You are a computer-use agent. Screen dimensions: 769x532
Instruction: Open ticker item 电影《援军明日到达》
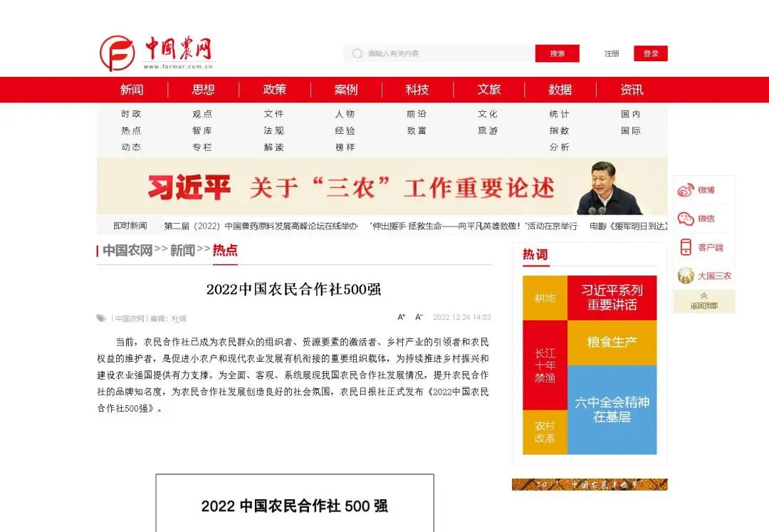click(x=628, y=226)
